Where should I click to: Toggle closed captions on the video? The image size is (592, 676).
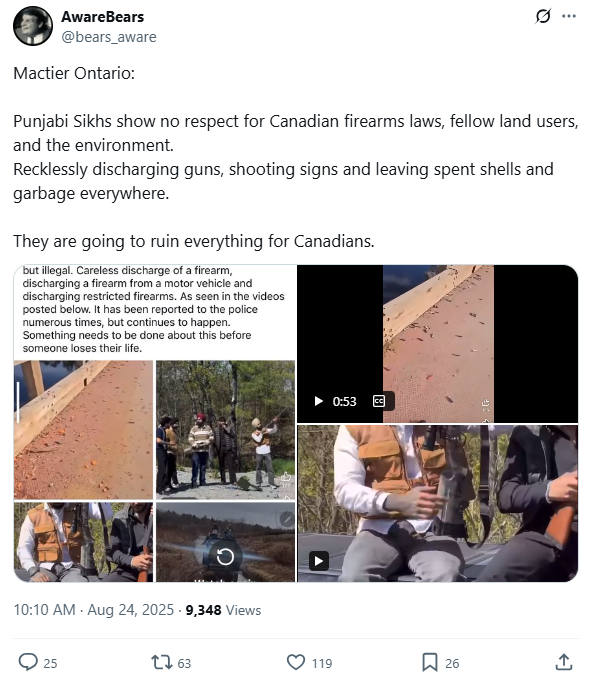click(x=379, y=401)
